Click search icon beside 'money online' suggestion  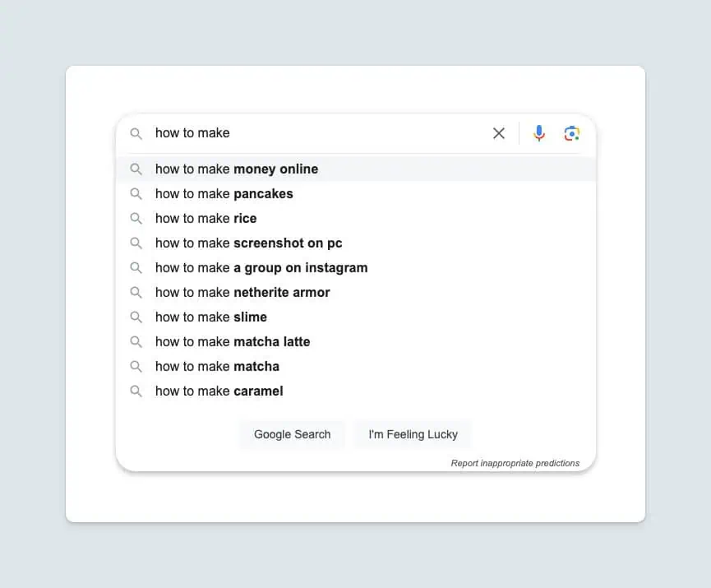[x=136, y=169]
